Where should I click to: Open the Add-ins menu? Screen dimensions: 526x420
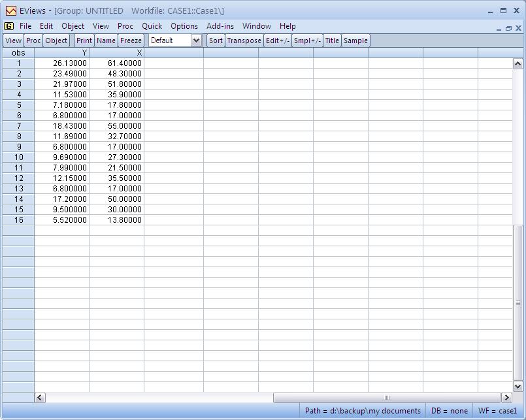tap(220, 26)
